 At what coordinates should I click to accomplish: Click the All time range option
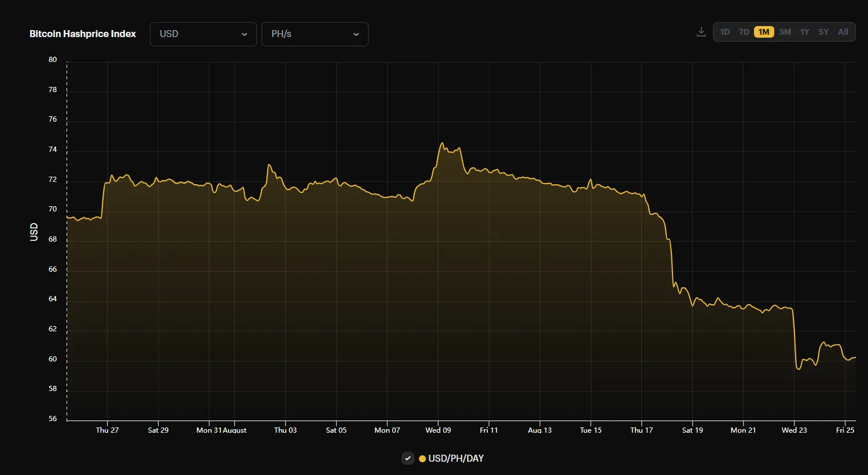[843, 32]
